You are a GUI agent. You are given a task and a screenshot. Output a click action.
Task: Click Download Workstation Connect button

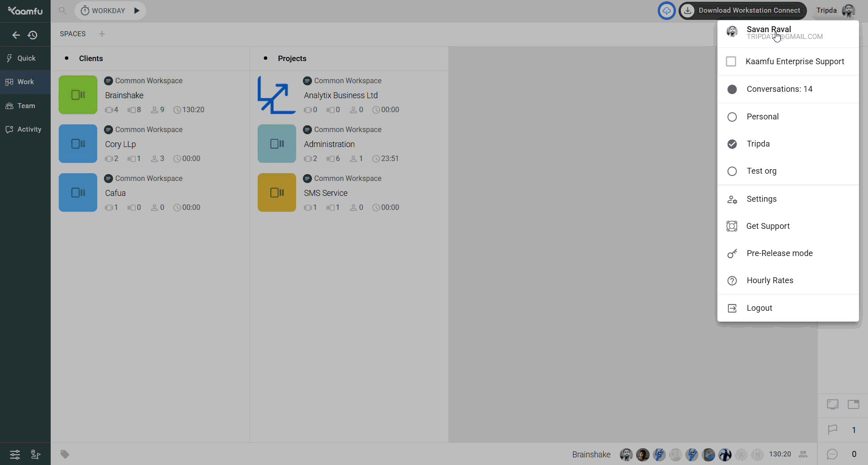tap(743, 10)
